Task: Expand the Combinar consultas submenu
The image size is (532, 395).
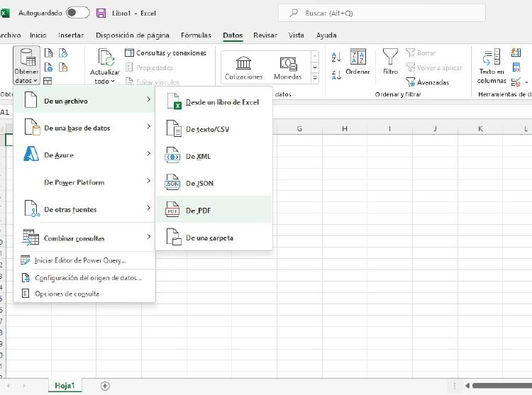Action: click(x=84, y=238)
